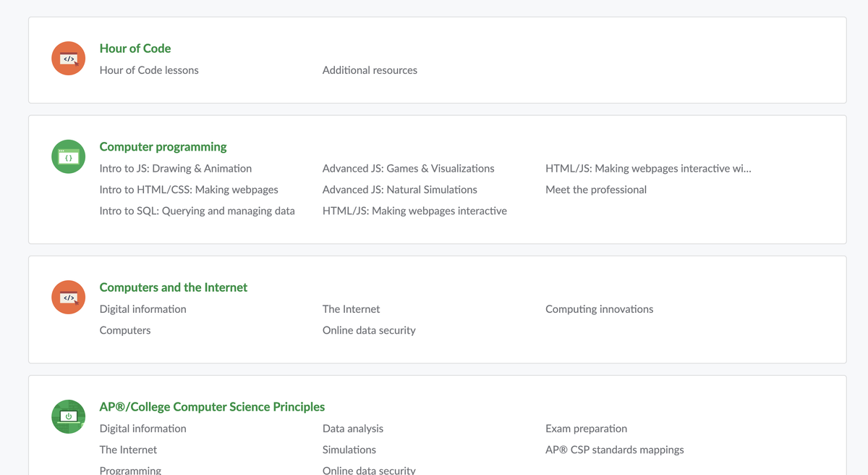Open Computers and the Internet course title

[174, 287]
